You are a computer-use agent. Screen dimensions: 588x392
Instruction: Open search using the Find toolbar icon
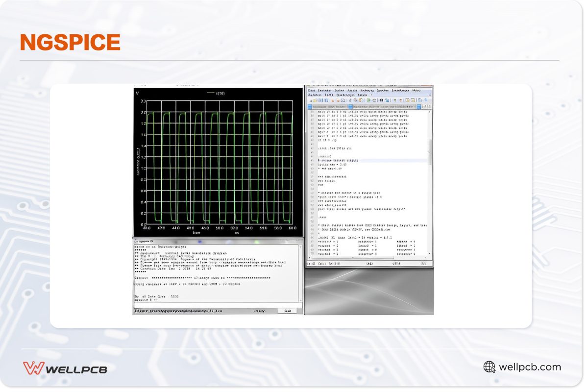click(x=380, y=100)
